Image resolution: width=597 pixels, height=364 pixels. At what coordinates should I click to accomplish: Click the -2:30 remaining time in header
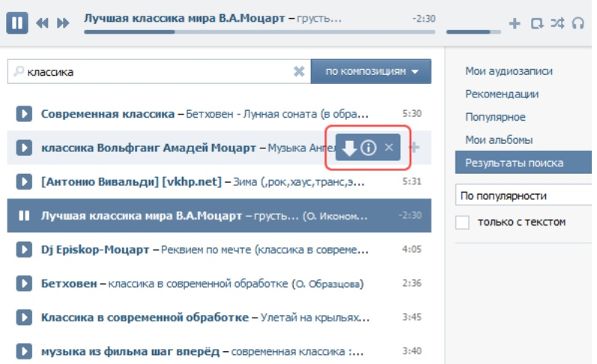point(424,19)
